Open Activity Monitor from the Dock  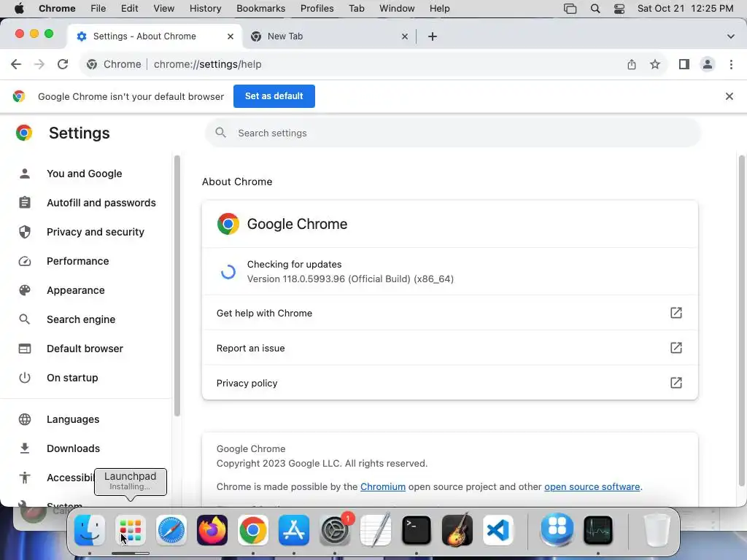pos(598,530)
